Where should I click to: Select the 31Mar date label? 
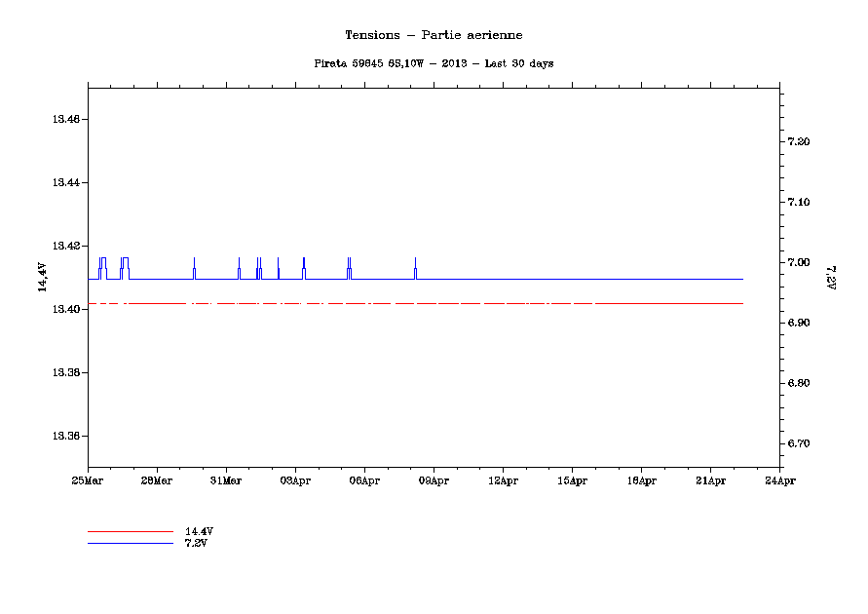tap(226, 480)
